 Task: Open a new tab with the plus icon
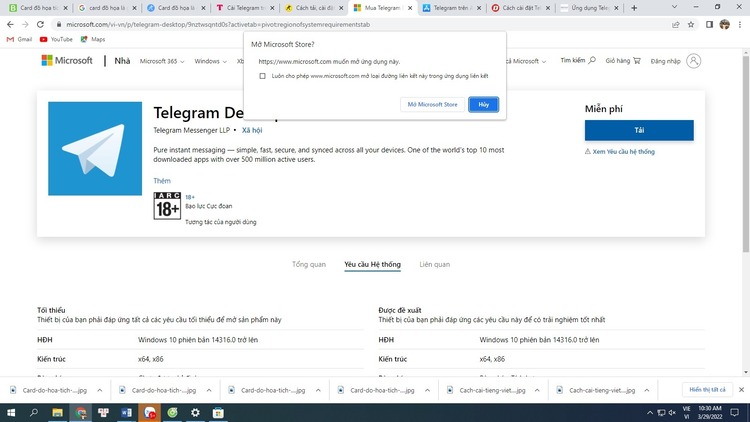click(634, 8)
